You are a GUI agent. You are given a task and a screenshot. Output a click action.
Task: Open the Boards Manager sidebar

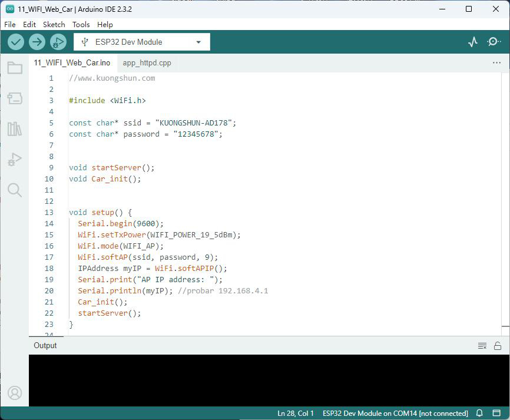[x=15, y=98]
